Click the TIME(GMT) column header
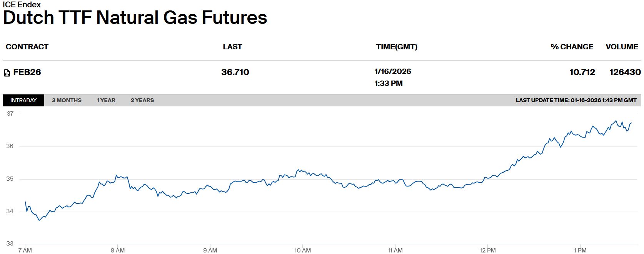 pos(397,47)
